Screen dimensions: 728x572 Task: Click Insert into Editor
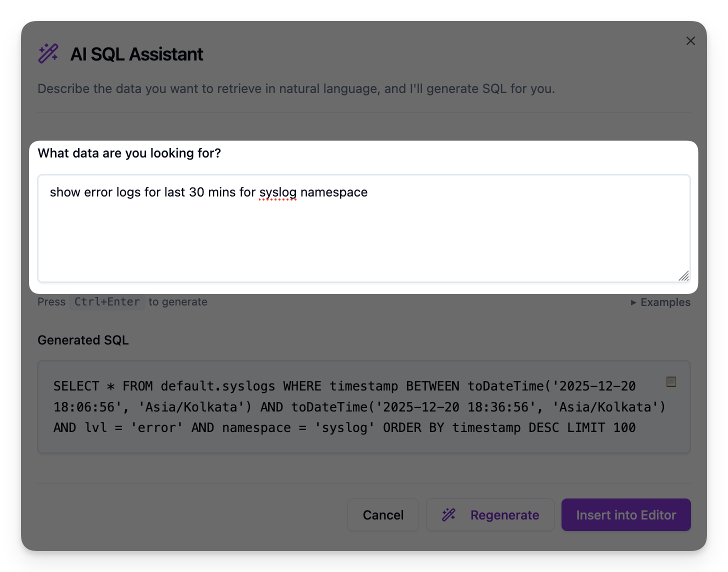626,514
